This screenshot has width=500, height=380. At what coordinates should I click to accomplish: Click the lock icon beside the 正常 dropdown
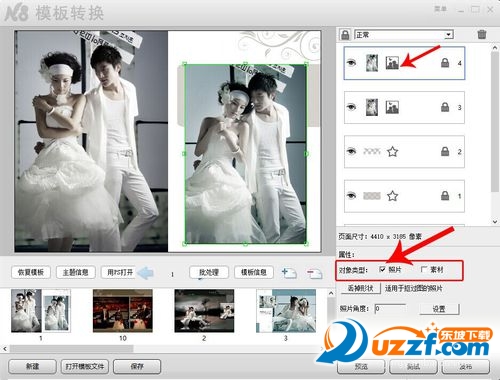pos(345,35)
